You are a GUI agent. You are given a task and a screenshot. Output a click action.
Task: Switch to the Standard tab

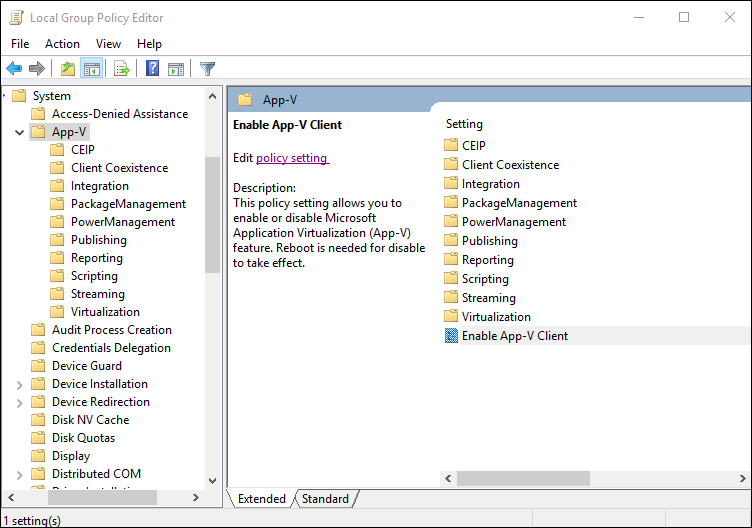(x=325, y=499)
